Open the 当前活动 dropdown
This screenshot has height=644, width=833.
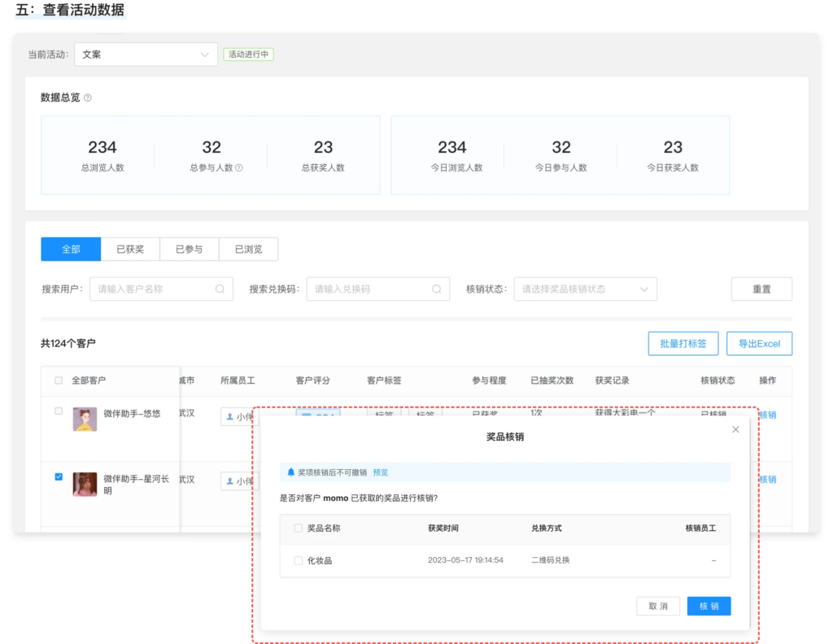(146, 54)
